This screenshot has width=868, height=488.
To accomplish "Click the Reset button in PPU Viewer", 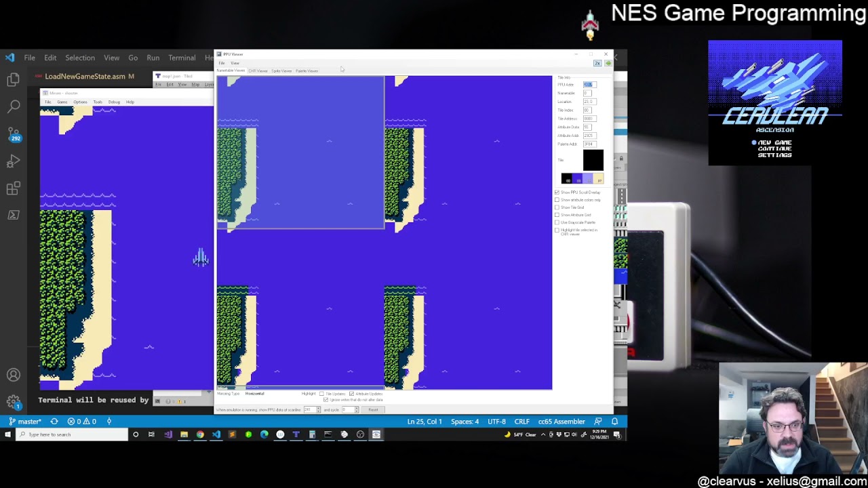I will (373, 409).
